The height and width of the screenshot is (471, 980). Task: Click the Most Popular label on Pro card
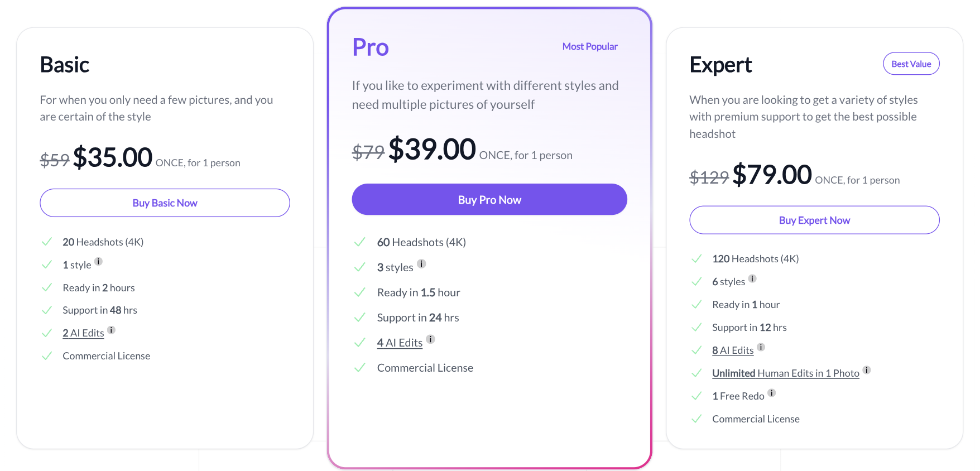(x=590, y=46)
